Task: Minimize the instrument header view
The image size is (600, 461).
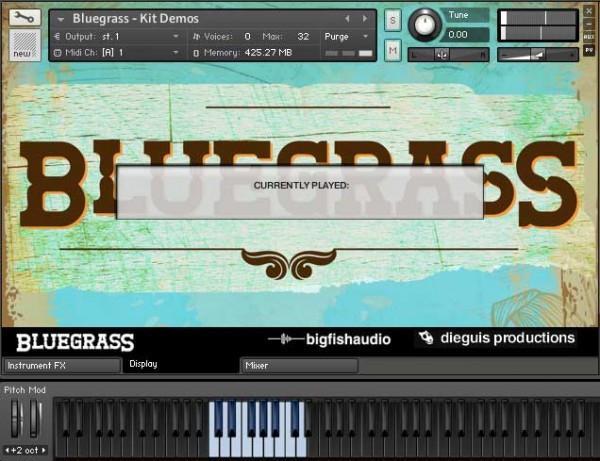Action: (x=589, y=24)
